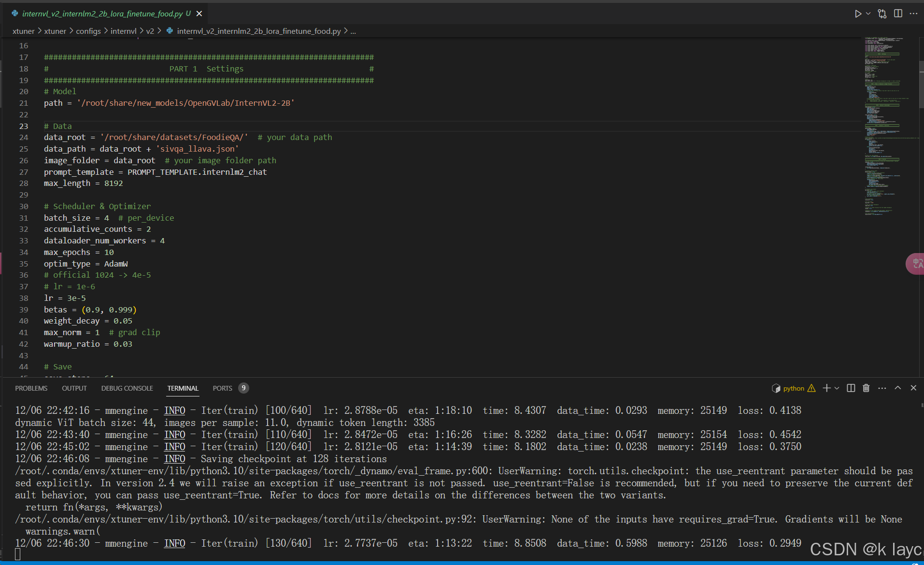Click the python terminal label
This screenshot has height=565, width=924.
[794, 388]
